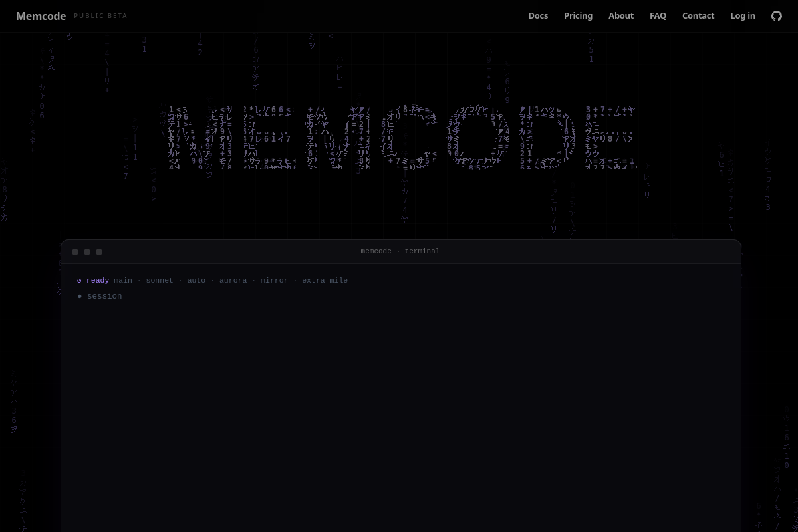This screenshot has width=798, height=532.
Task: Click 'mirror' in terminal status line
Action: [274, 281]
